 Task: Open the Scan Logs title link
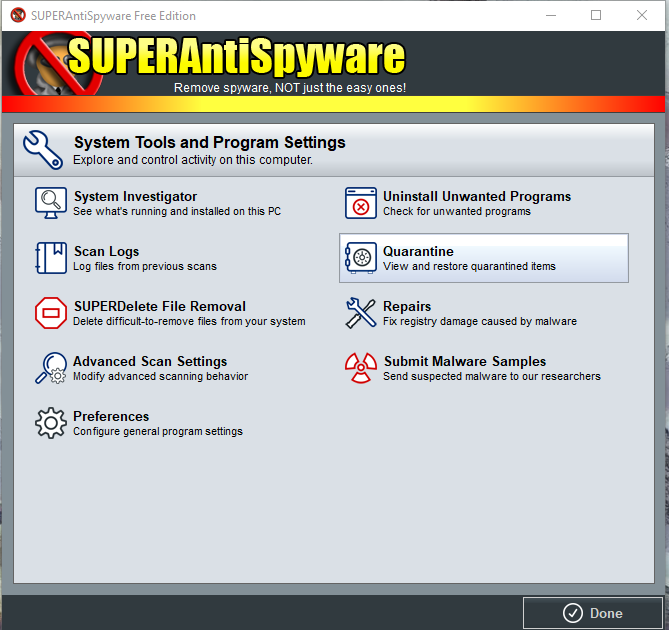(x=106, y=251)
